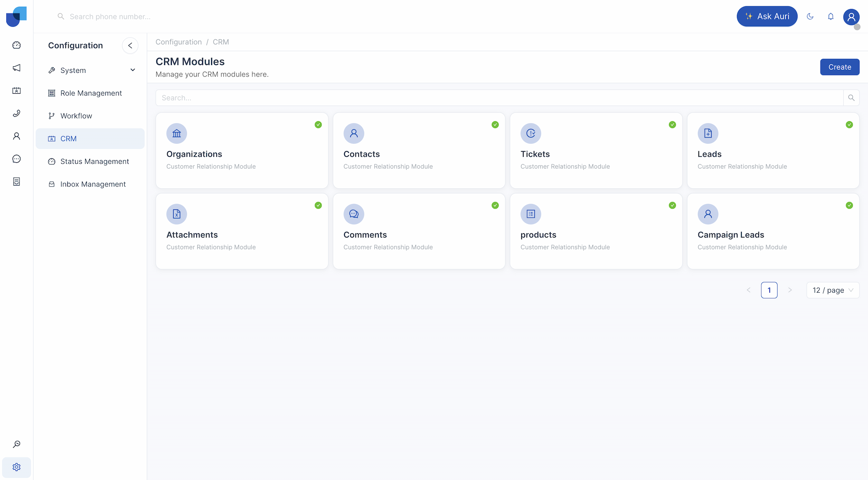
Task: Click the Comments speech bubble icon
Action: click(354, 214)
